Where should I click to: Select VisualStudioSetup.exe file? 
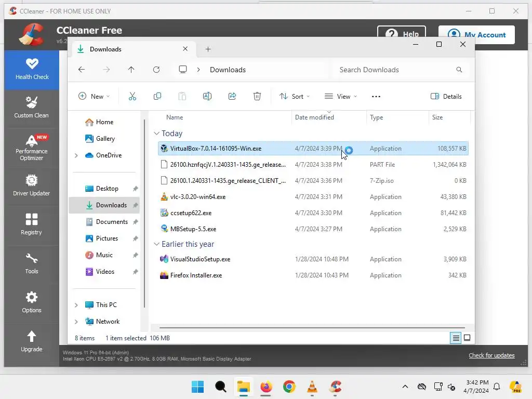[x=313, y=259]
